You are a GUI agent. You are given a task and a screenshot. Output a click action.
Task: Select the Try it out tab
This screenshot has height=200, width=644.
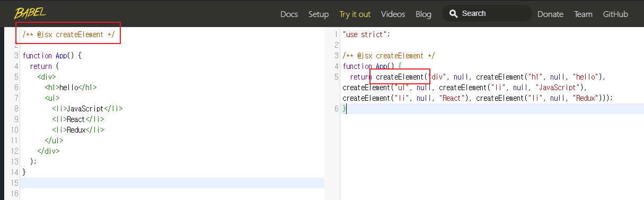355,14
